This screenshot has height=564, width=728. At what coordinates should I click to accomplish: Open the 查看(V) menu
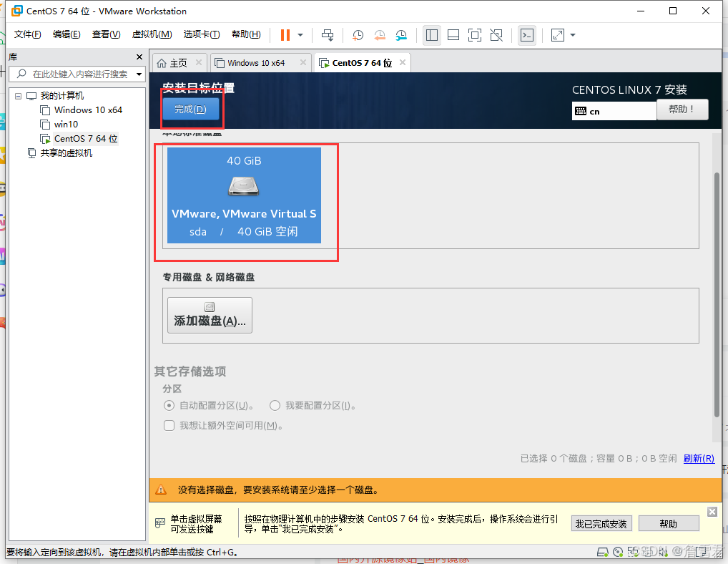[x=106, y=34]
